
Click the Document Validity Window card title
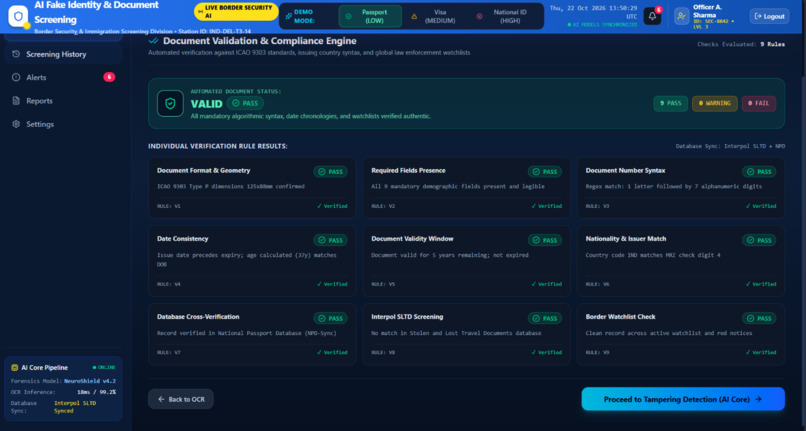(412, 239)
